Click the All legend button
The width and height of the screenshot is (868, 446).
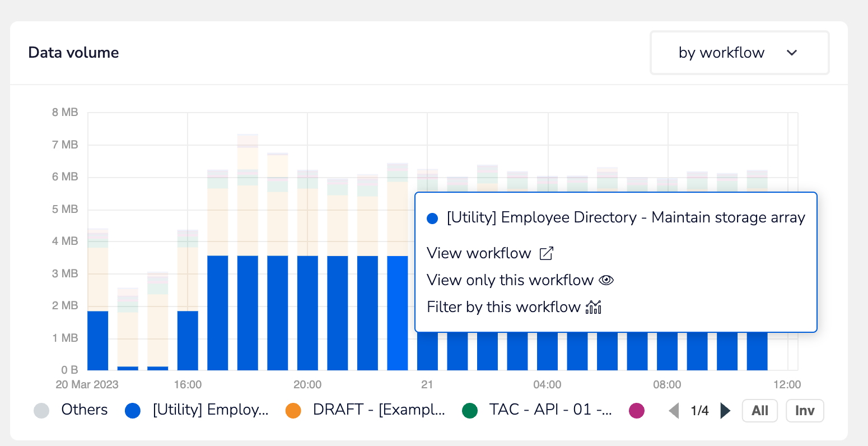click(759, 411)
